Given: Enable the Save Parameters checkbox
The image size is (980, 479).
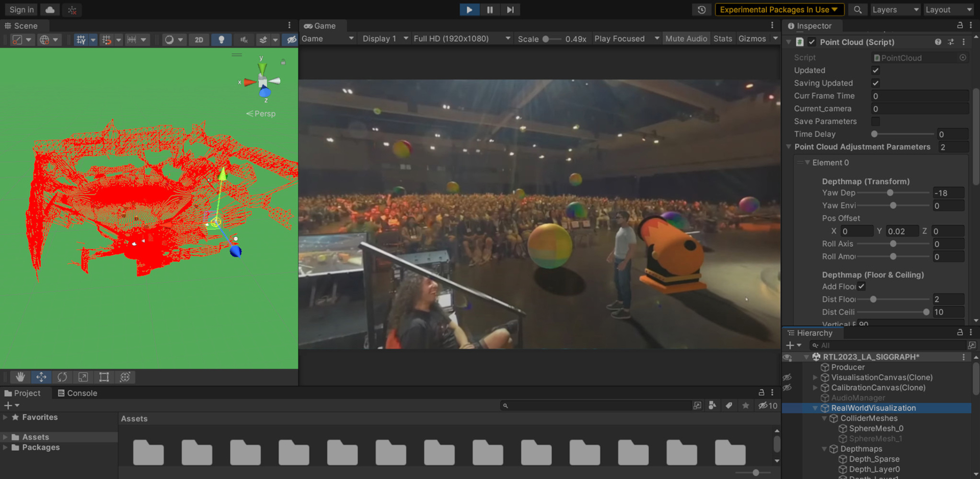Looking at the screenshot, I should 875,121.
